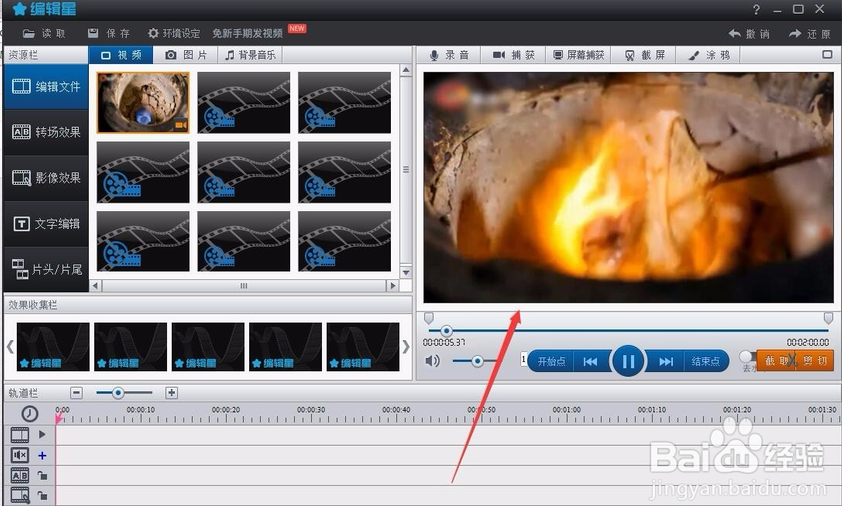Zoom out the timeline with minus button
The width and height of the screenshot is (842, 506).
tap(76, 393)
